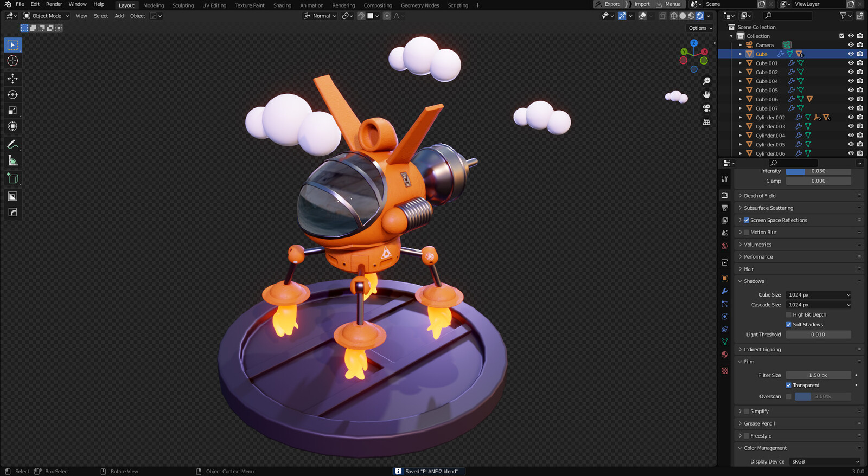This screenshot has height=476, width=868.
Task: Open the Tool properties tab icon
Action: tap(725, 179)
